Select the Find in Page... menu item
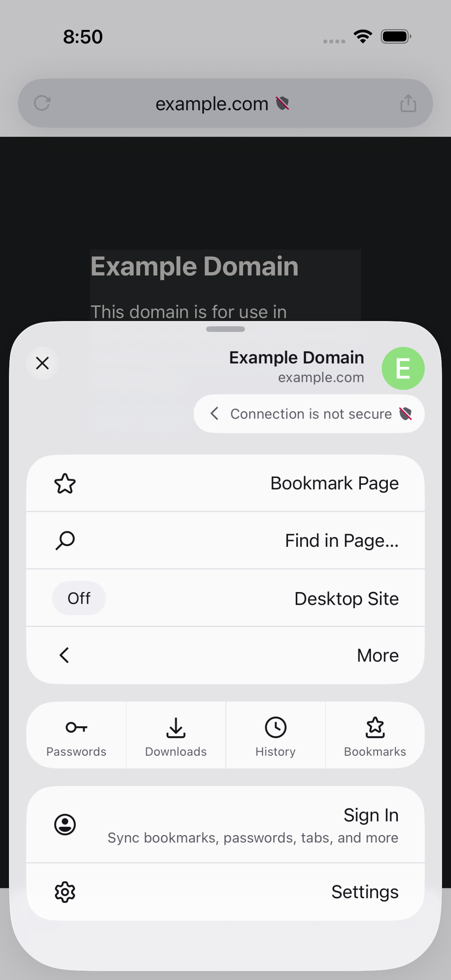Image resolution: width=451 pixels, height=980 pixels. tap(225, 540)
